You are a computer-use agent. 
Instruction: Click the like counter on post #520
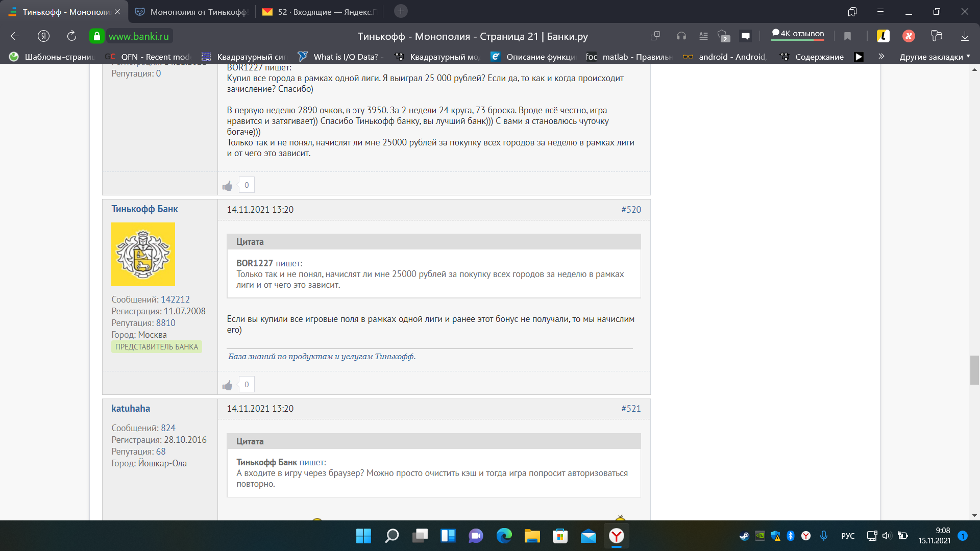247,385
